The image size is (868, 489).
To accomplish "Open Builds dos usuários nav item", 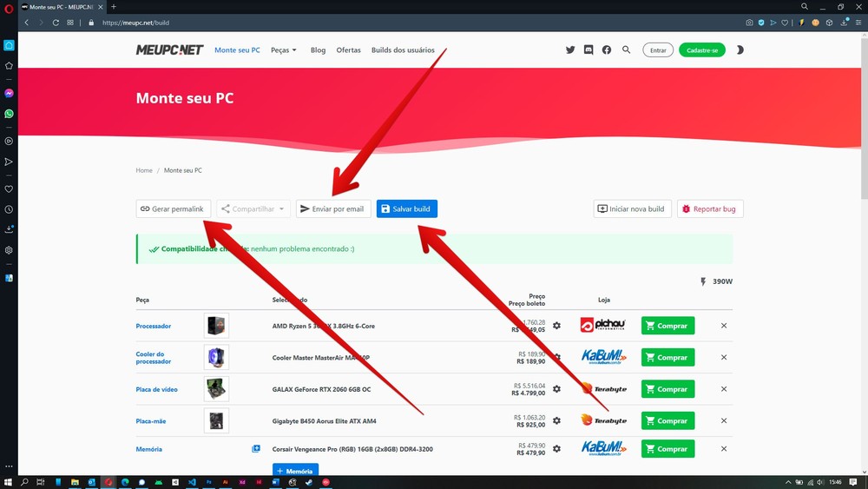I will point(403,50).
